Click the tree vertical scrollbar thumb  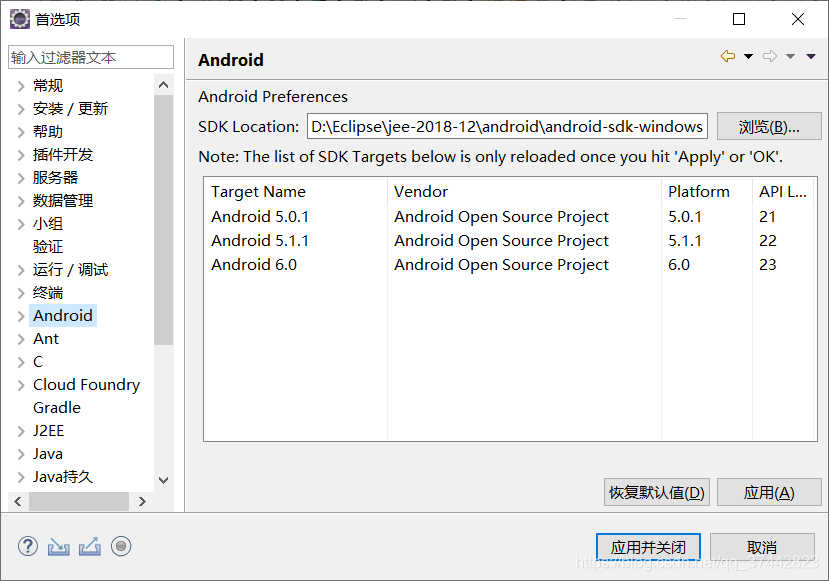click(x=163, y=220)
